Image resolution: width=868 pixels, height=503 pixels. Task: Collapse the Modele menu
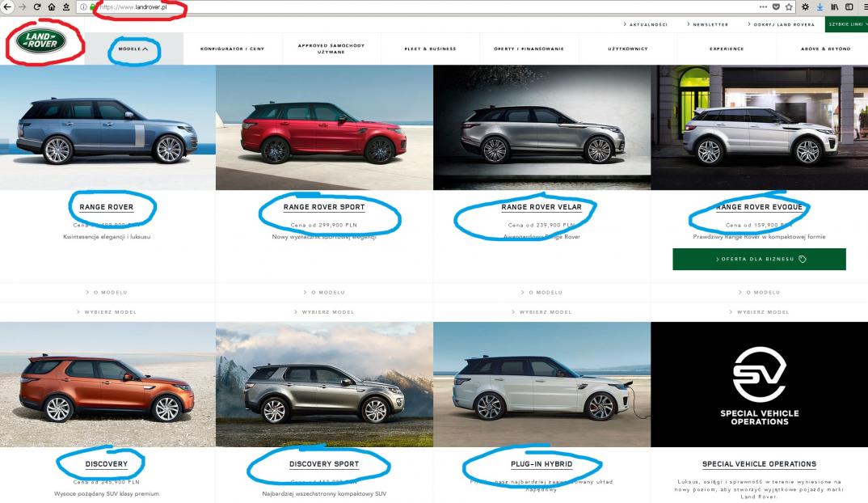133,49
